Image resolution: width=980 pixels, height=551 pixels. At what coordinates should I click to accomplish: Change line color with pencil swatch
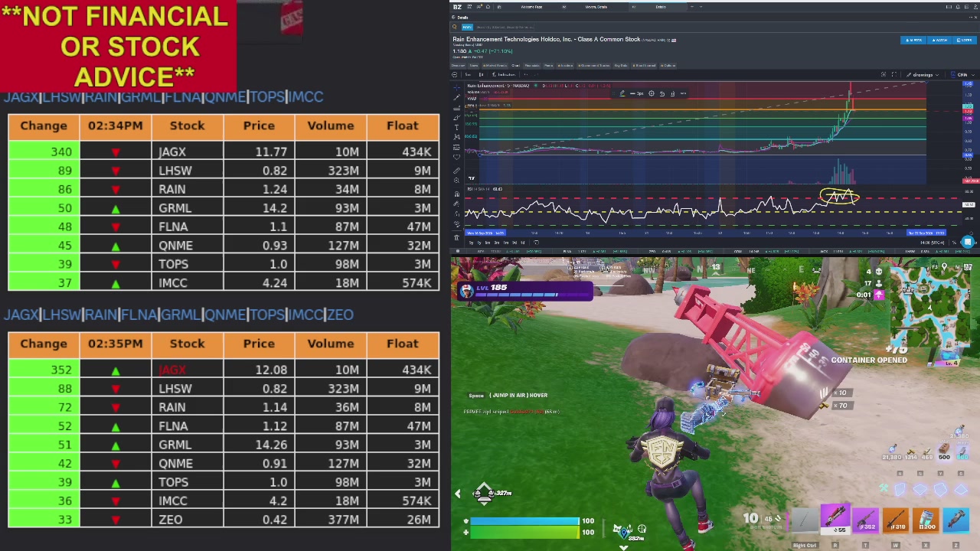click(622, 93)
